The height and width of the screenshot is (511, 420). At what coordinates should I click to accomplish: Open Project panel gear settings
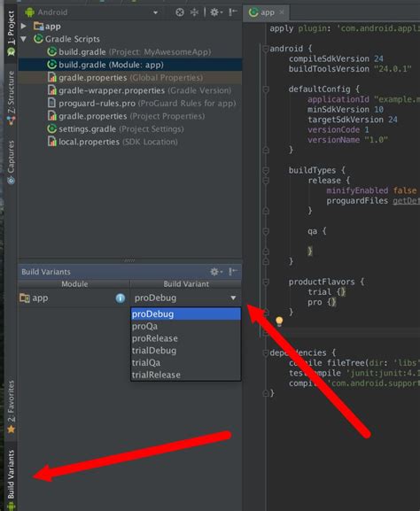[x=216, y=12]
